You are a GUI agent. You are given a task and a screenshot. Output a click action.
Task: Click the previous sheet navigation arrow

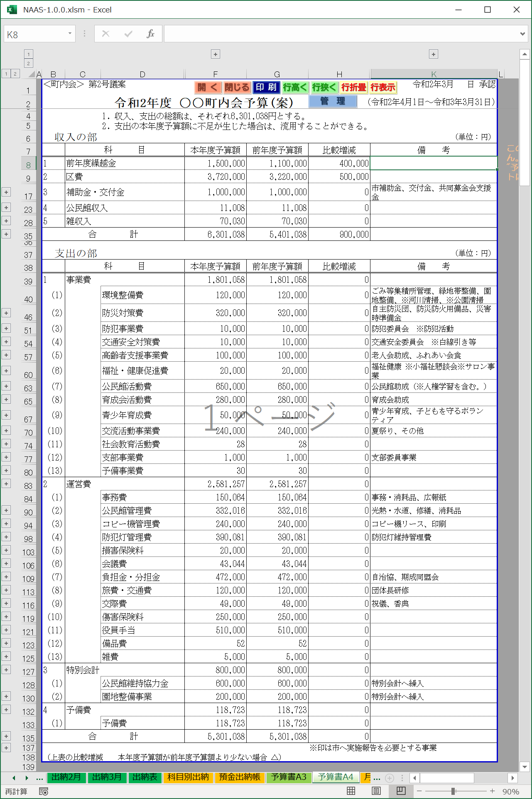click(x=14, y=778)
